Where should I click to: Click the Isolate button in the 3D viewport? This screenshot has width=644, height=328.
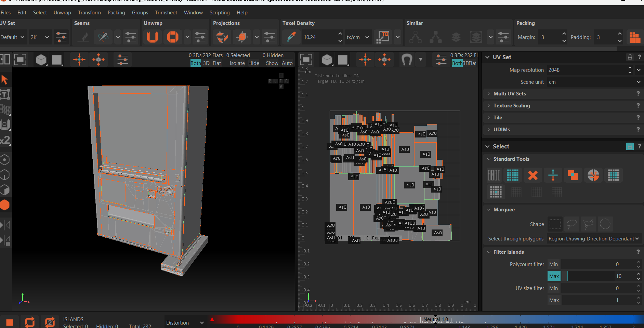click(237, 63)
